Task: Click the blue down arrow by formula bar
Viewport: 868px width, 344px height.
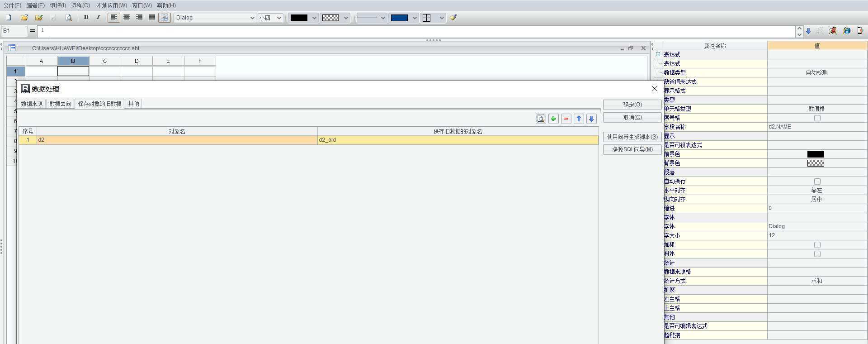Action: click(808, 31)
